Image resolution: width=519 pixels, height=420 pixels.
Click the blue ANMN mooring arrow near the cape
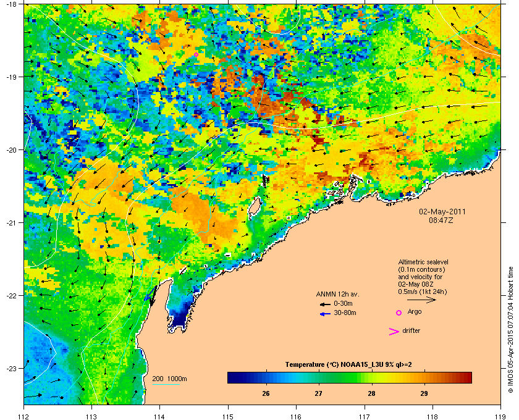click(150, 294)
